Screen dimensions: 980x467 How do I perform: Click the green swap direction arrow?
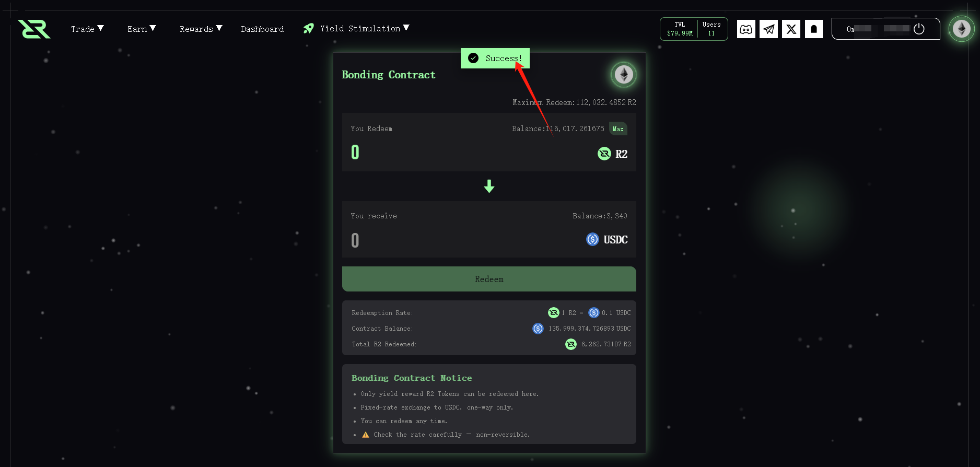tap(489, 186)
